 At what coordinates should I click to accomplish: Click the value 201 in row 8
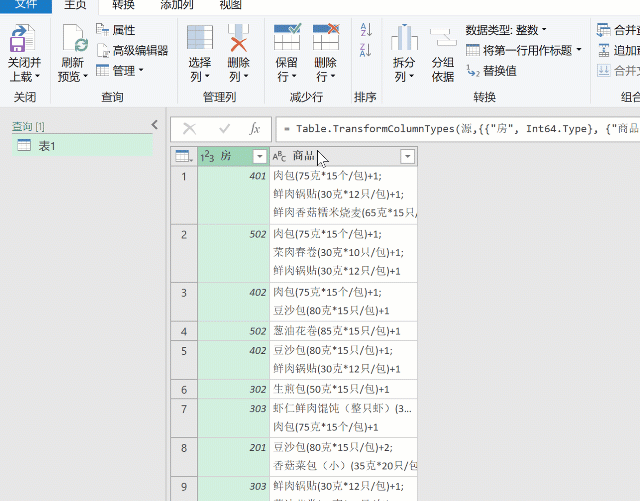(258, 448)
